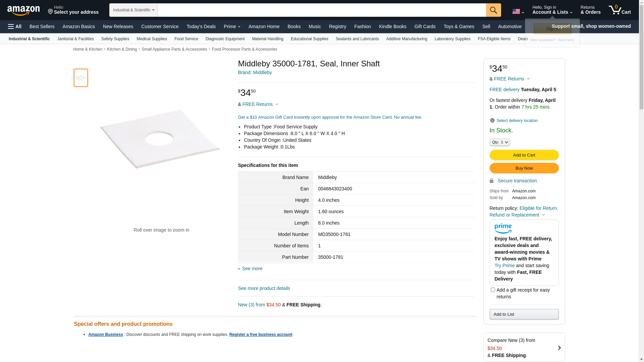Open the Qty quantity dropdown

click(499, 142)
